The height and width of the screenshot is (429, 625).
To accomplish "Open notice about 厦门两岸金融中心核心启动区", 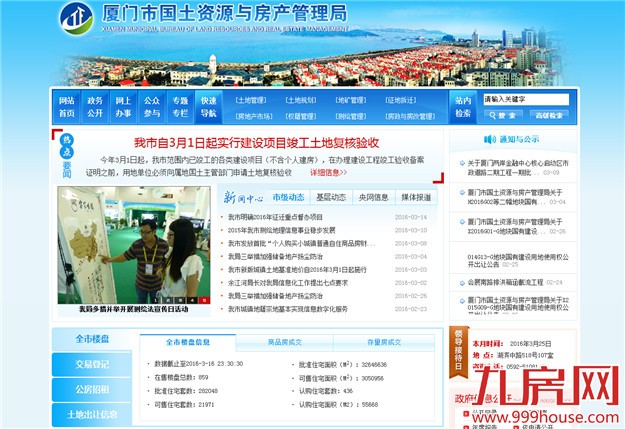I will click(x=518, y=168).
